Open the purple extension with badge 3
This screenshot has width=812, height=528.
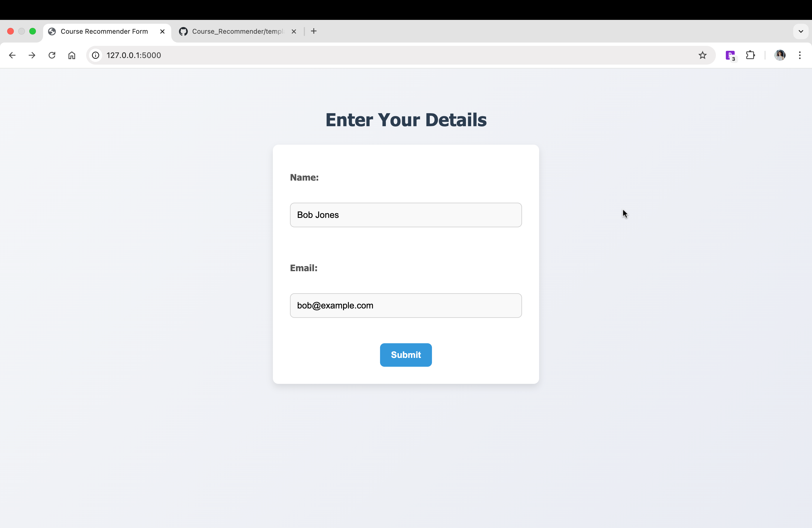coord(730,55)
